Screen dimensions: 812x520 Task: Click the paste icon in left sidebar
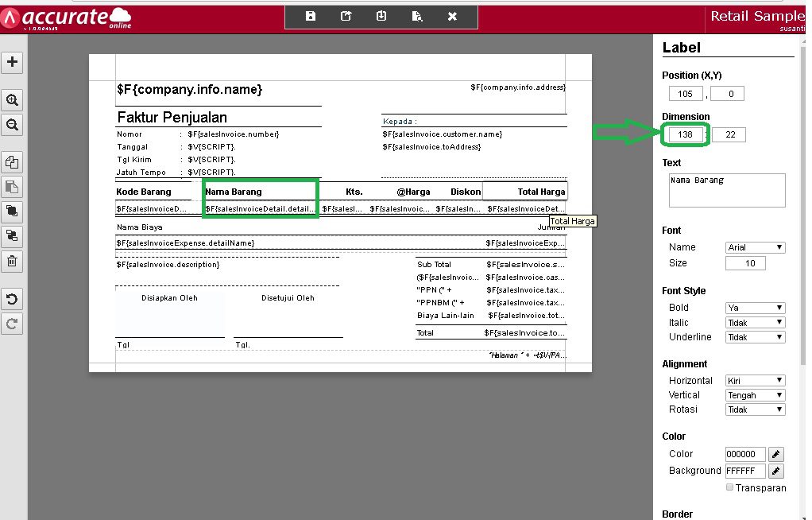point(13,187)
